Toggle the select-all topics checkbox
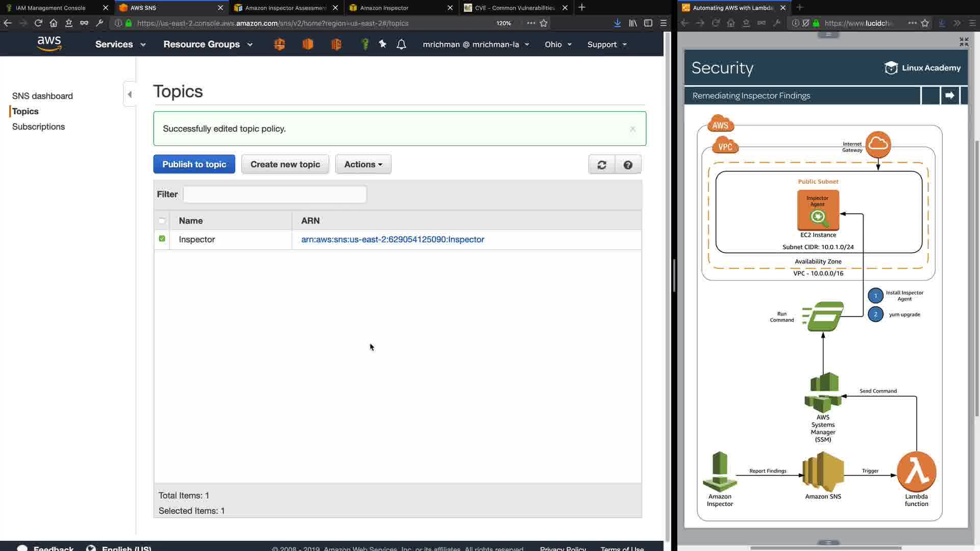 pyautogui.click(x=162, y=221)
